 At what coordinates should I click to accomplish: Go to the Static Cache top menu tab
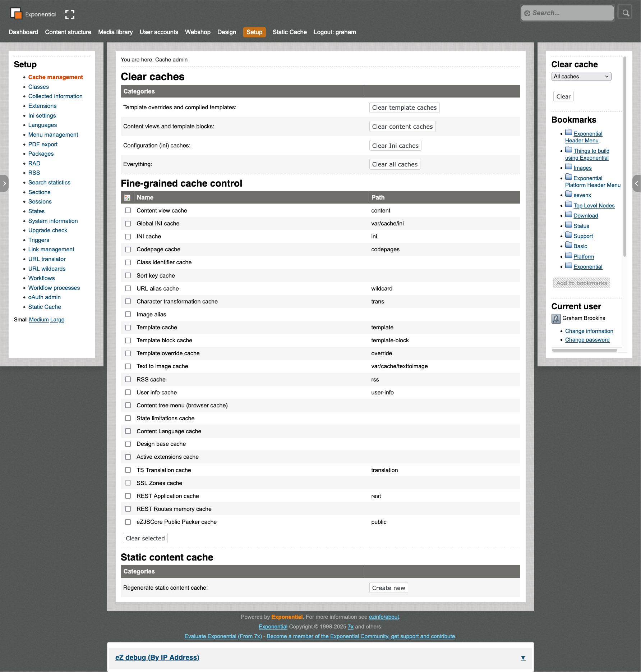(x=289, y=32)
